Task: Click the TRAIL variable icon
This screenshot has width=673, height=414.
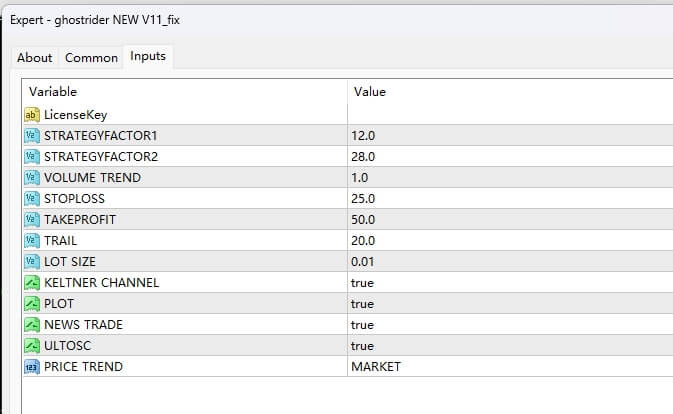Action: pyautogui.click(x=31, y=240)
